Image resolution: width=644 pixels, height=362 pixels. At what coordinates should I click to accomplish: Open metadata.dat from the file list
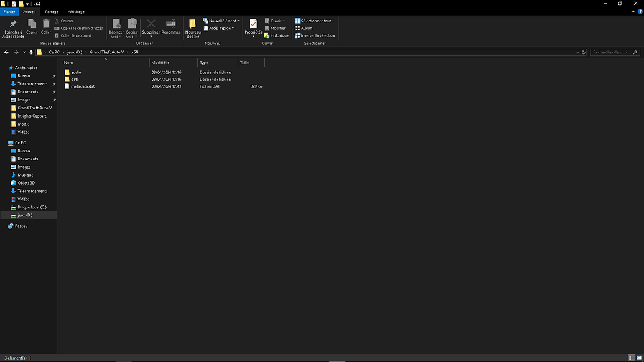82,86
